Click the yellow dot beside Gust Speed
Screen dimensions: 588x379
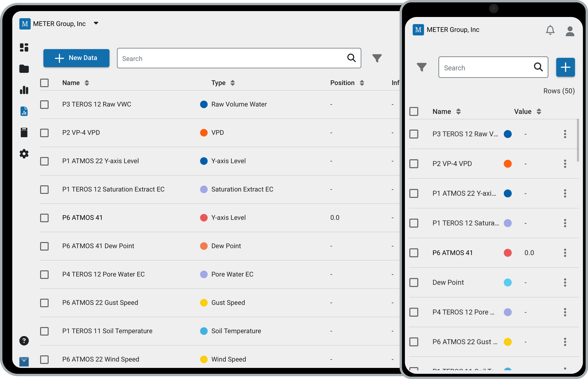(204, 303)
